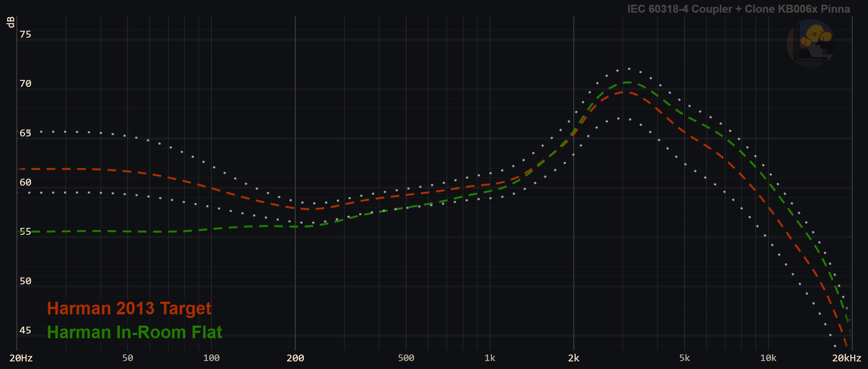Select the 70 dB tick label

[25, 84]
